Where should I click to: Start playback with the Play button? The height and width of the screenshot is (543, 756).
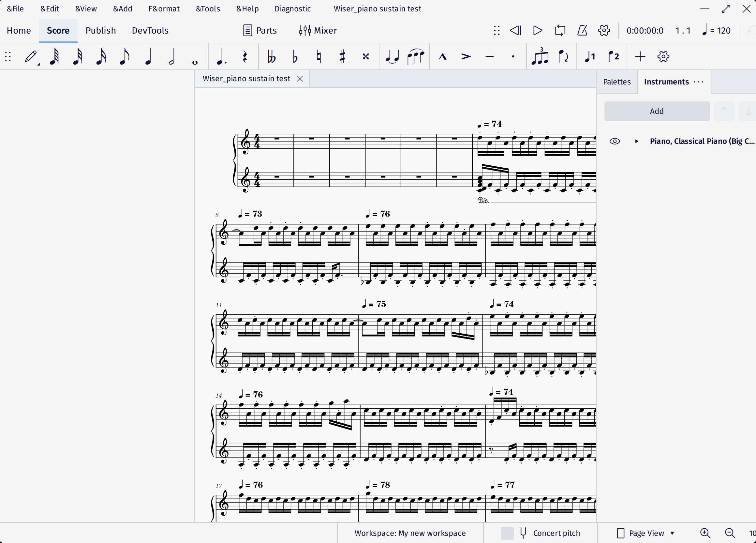click(537, 30)
